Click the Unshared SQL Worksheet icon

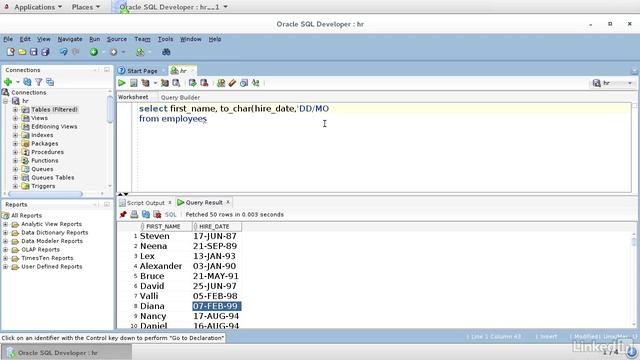[221, 83]
